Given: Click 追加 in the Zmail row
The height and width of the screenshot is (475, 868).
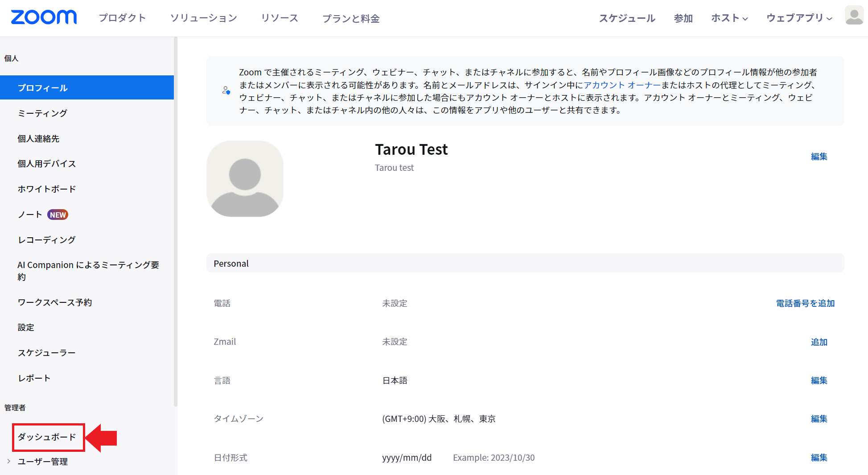Looking at the screenshot, I should pos(819,342).
